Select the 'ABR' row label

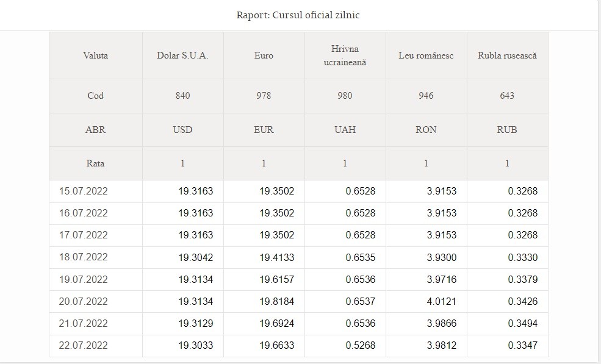click(95, 130)
